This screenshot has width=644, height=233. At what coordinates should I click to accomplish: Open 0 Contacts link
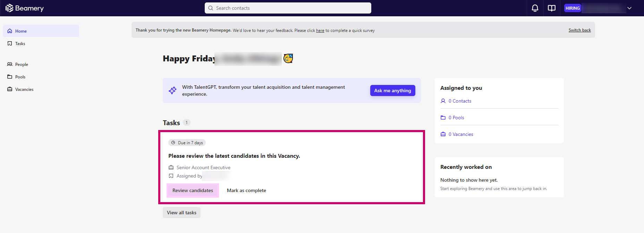tap(460, 101)
